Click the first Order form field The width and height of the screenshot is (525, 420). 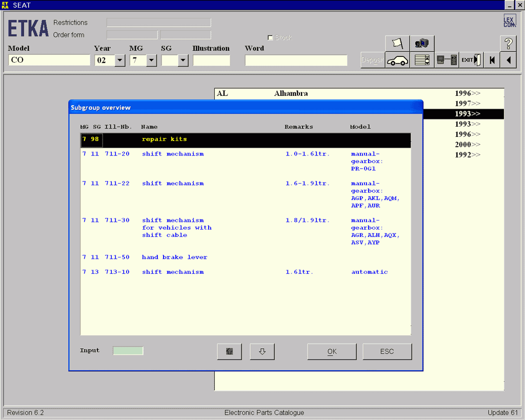[x=132, y=35]
